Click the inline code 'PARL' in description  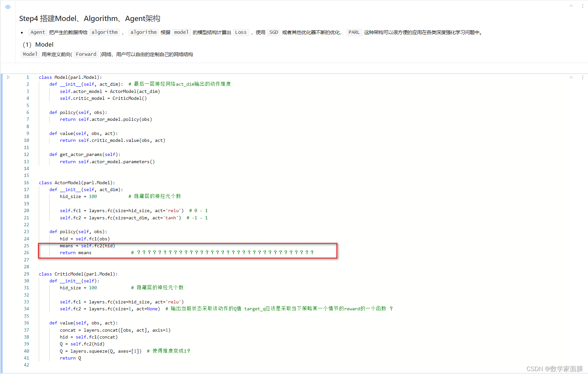(x=354, y=32)
